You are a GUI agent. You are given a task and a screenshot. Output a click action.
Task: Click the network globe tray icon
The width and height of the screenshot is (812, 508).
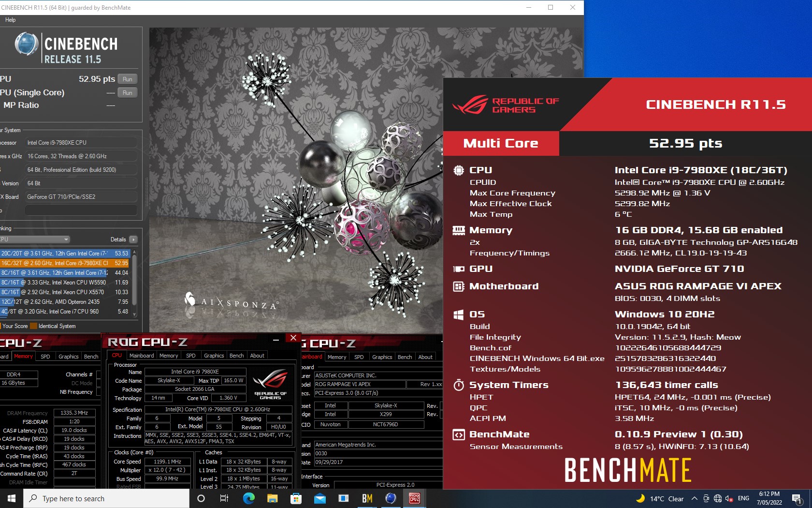pyautogui.click(x=718, y=499)
